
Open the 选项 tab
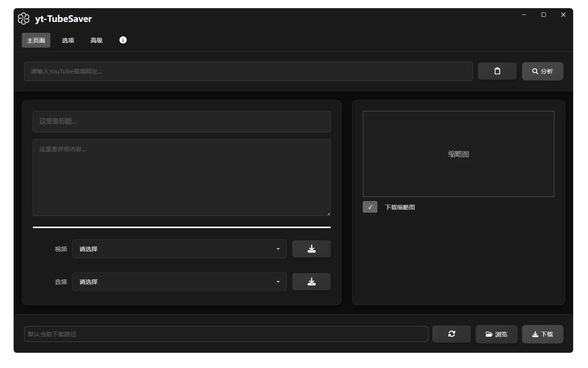(68, 40)
